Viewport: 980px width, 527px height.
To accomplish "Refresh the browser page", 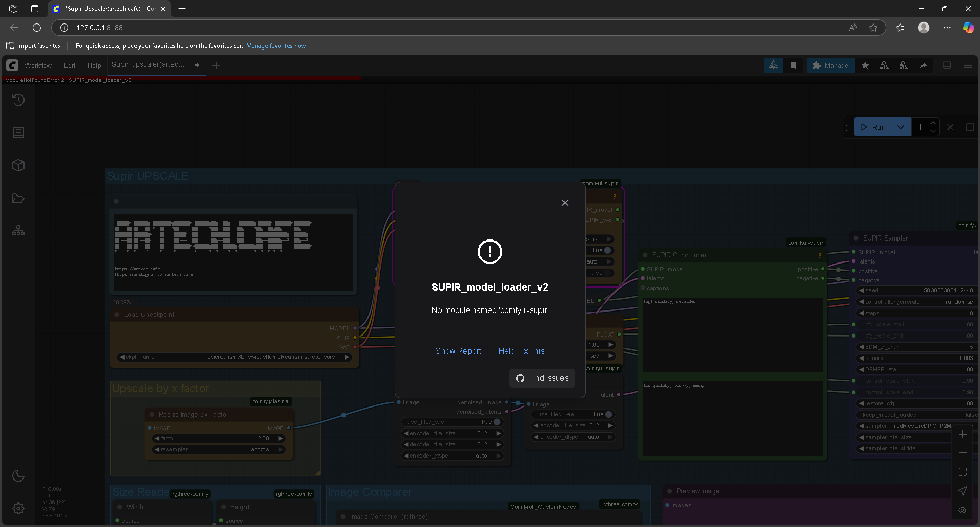I will (x=37, y=28).
